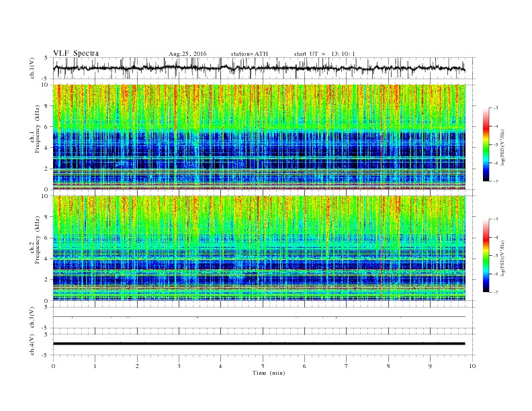The width and height of the screenshot is (532, 411).
Task: Click the thick ch.4 voltage trace
Action: [x=259, y=344]
